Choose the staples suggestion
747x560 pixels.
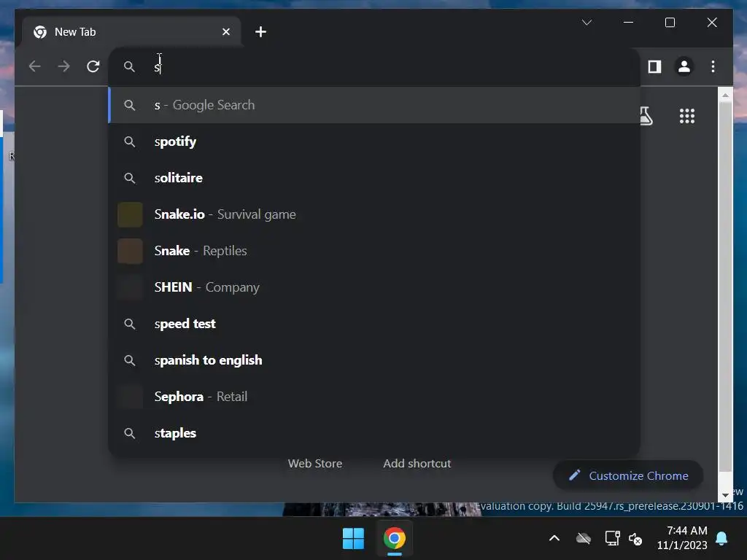pos(374,433)
